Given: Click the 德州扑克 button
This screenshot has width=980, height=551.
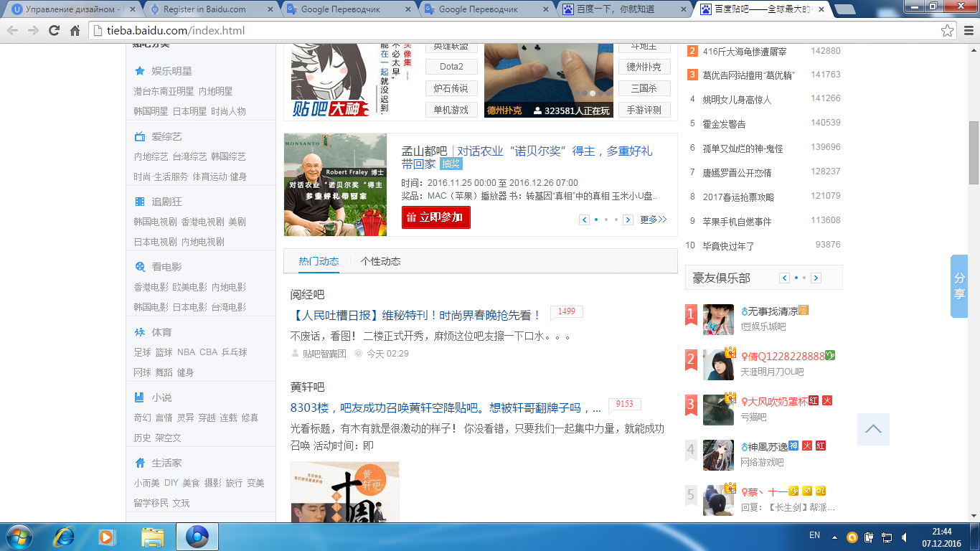Looking at the screenshot, I should [x=644, y=67].
